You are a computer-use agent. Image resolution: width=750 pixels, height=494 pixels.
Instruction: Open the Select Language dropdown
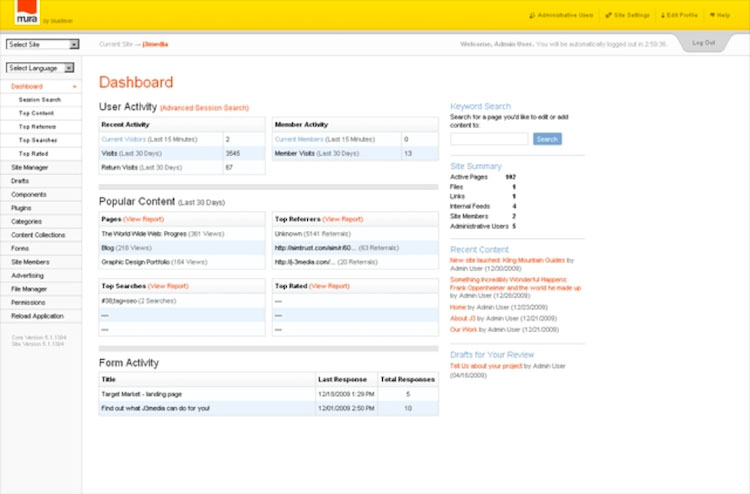click(x=40, y=68)
